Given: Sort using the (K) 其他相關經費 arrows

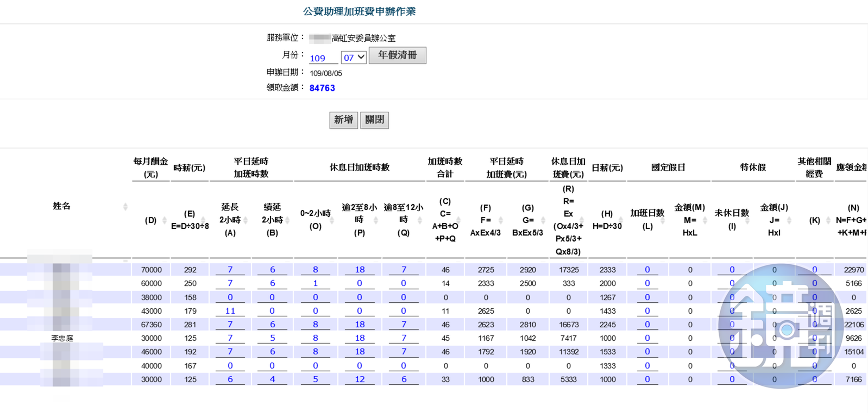Looking at the screenshot, I should coord(828,220).
